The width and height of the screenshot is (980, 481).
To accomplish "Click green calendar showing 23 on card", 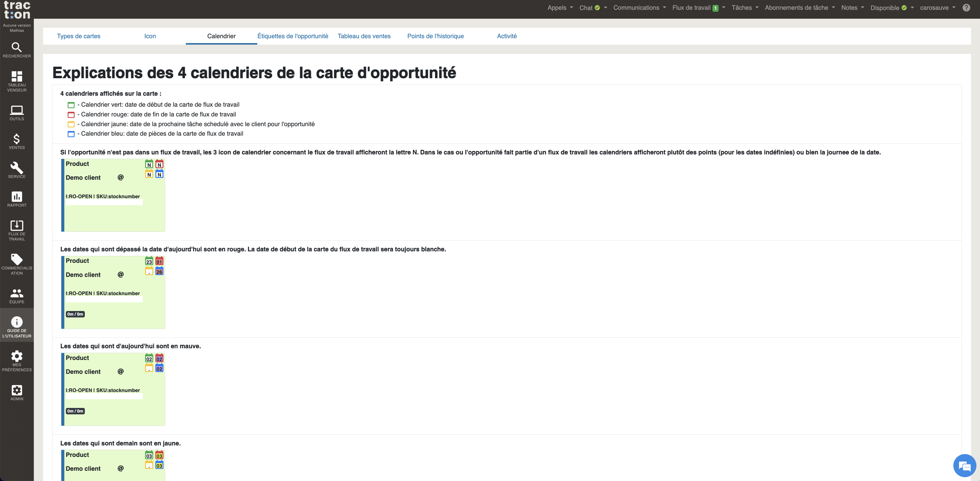I will [149, 261].
